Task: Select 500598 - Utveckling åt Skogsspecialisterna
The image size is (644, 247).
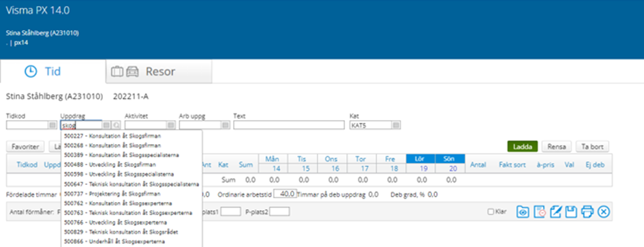Action: (119, 174)
